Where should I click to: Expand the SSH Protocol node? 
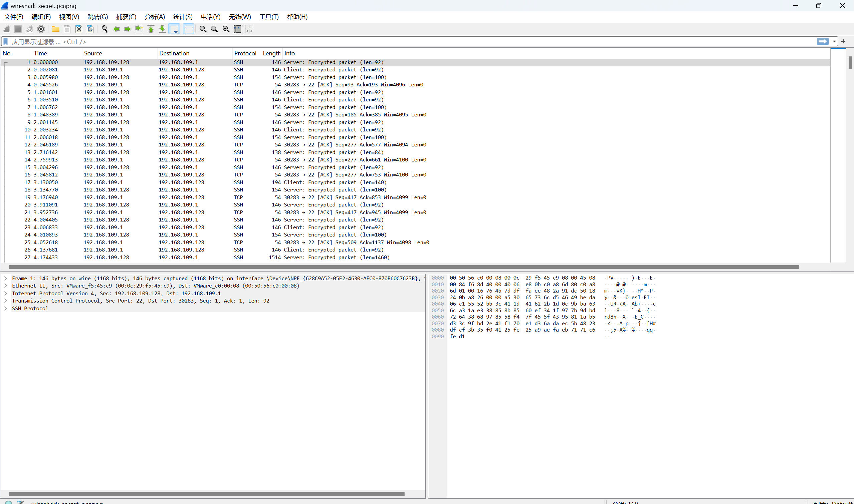5,309
